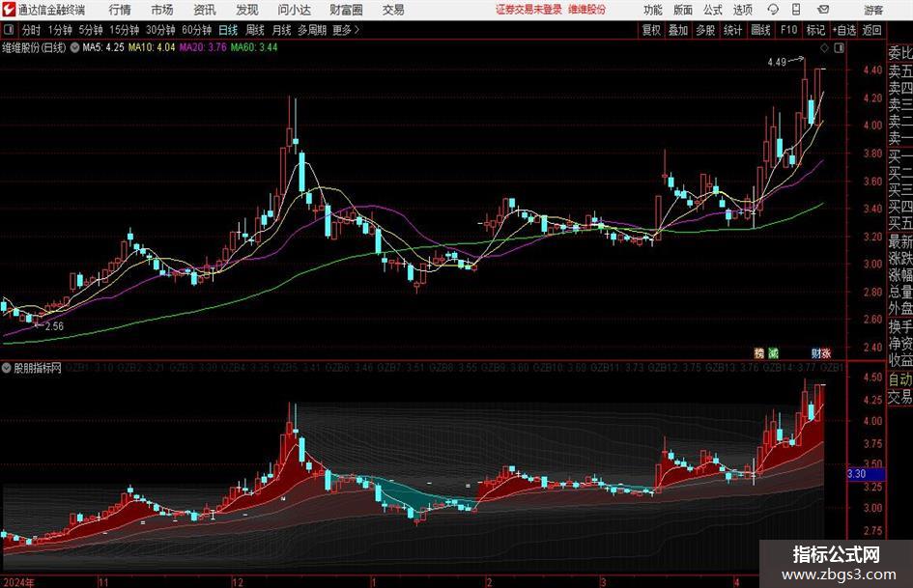
Task: Click the 叠加 overlay button
Action: (x=678, y=30)
